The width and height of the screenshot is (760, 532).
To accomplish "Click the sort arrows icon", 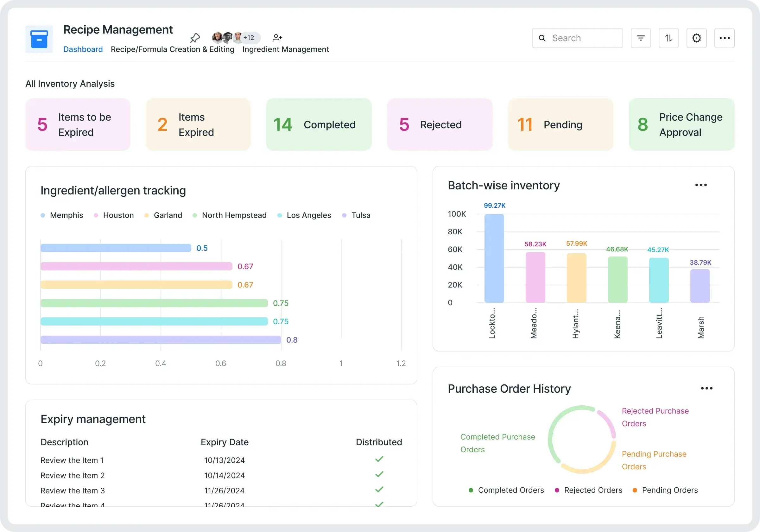I will 668,38.
